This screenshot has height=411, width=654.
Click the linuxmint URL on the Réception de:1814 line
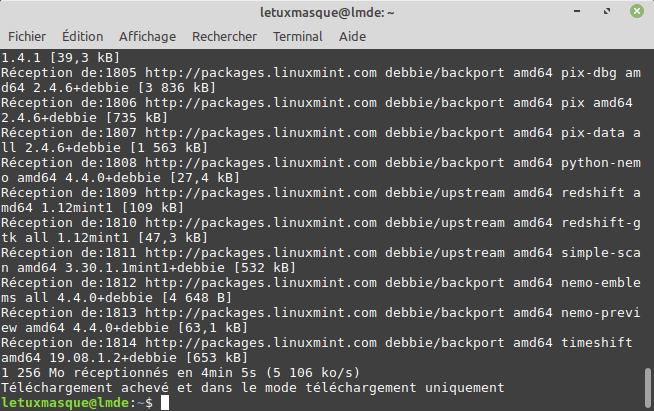(x=260, y=342)
